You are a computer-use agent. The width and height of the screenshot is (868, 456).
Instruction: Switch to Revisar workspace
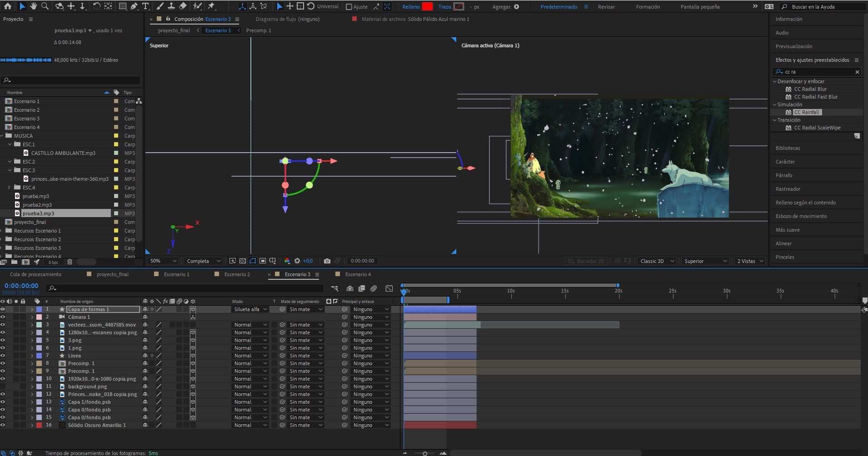click(x=606, y=7)
